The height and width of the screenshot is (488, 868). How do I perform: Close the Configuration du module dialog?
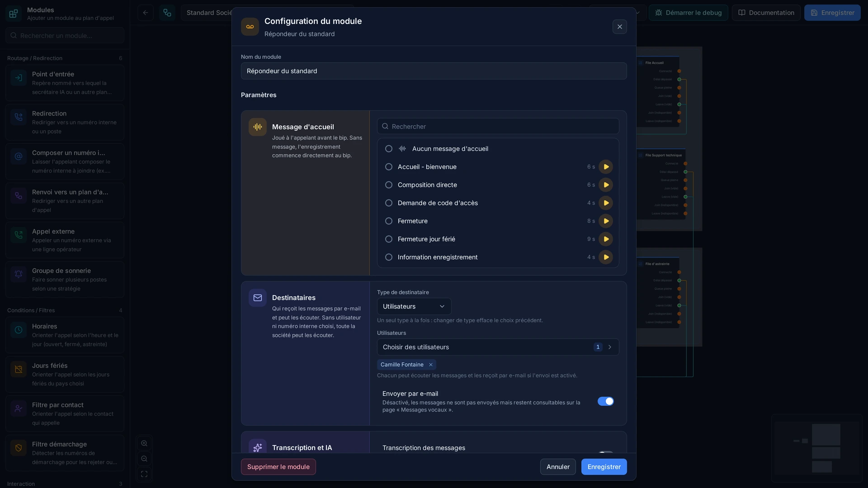click(x=620, y=27)
